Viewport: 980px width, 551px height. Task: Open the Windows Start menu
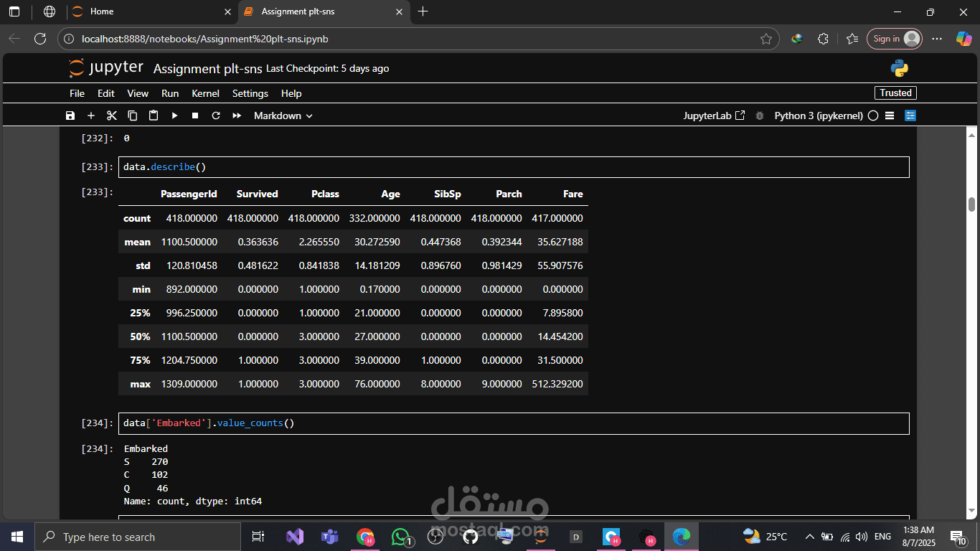click(x=17, y=537)
